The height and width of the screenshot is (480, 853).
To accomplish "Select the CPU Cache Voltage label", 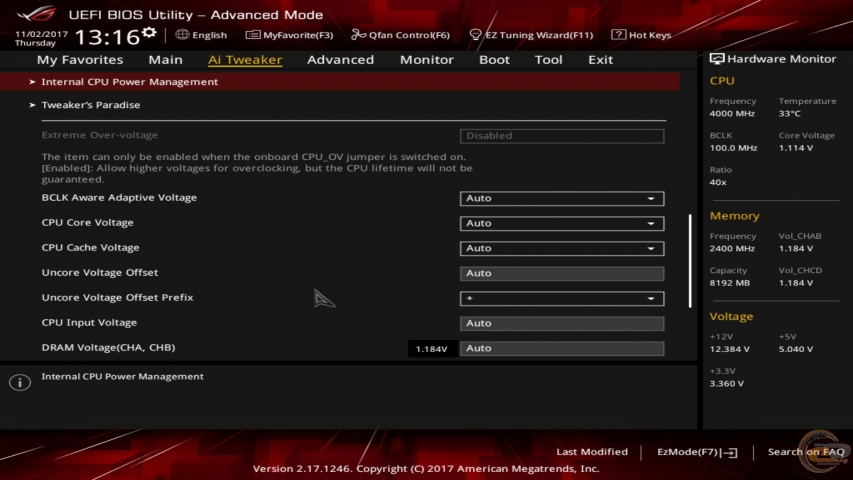I will coord(90,247).
